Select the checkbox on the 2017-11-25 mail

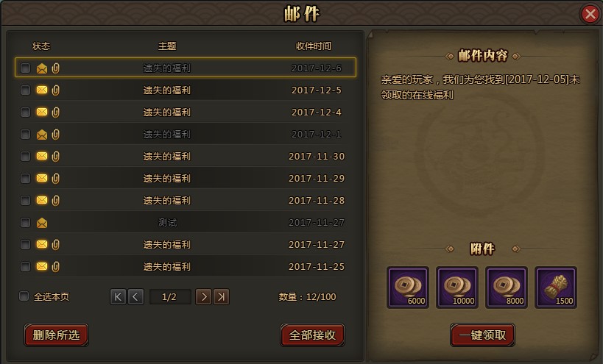(25, 266)
